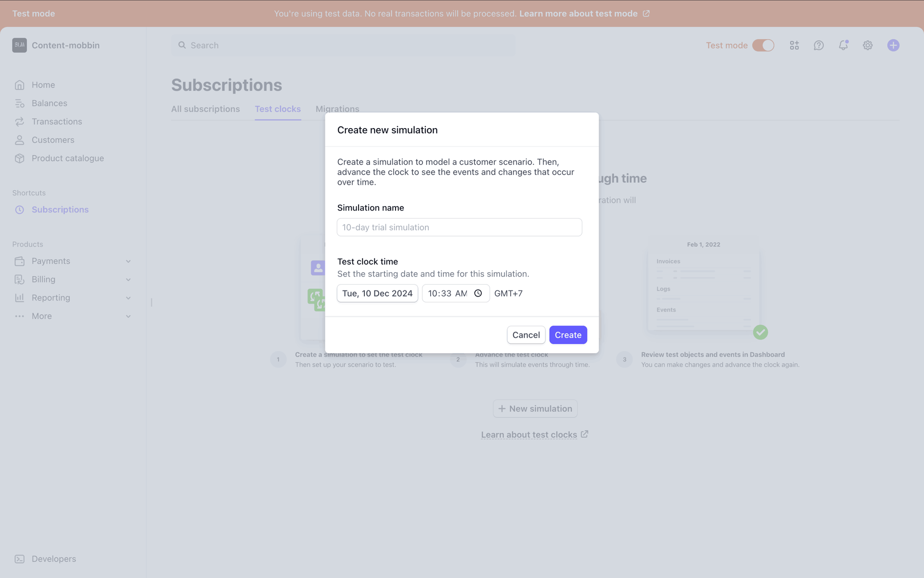The width and height of the screenshot is (924, 578).
Task: Switch to All subscriptions tab
Action: pos(205,109)
